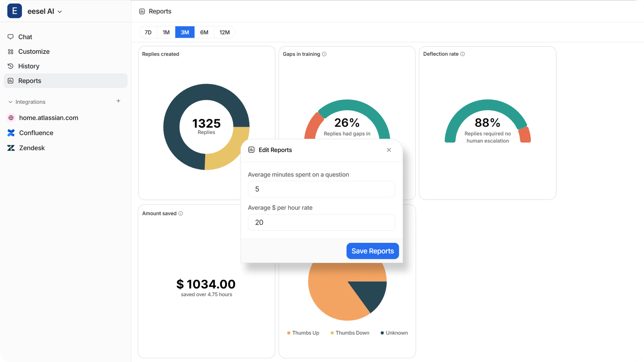Click the average minutes input field
The height and width of the screenshot is (362, 644).
tap(321, 189)
